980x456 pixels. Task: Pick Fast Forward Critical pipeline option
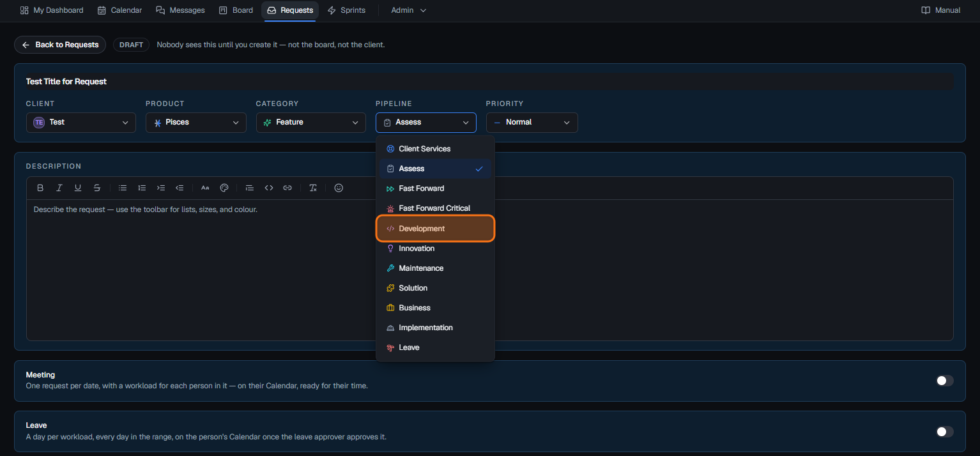[x=435, y=208]
